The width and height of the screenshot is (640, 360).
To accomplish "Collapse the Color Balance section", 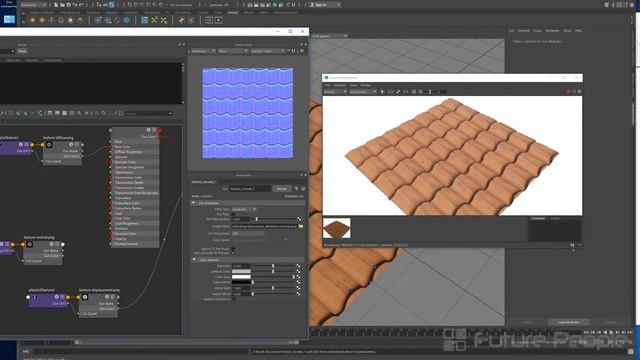I will pyautogui.click(x=194, y=260).
